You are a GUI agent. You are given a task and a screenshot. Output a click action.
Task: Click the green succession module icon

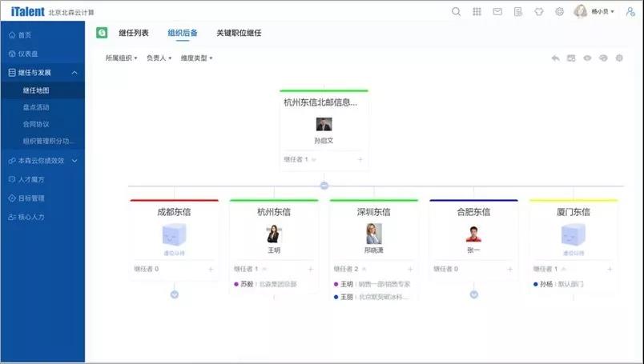[102, 33]
